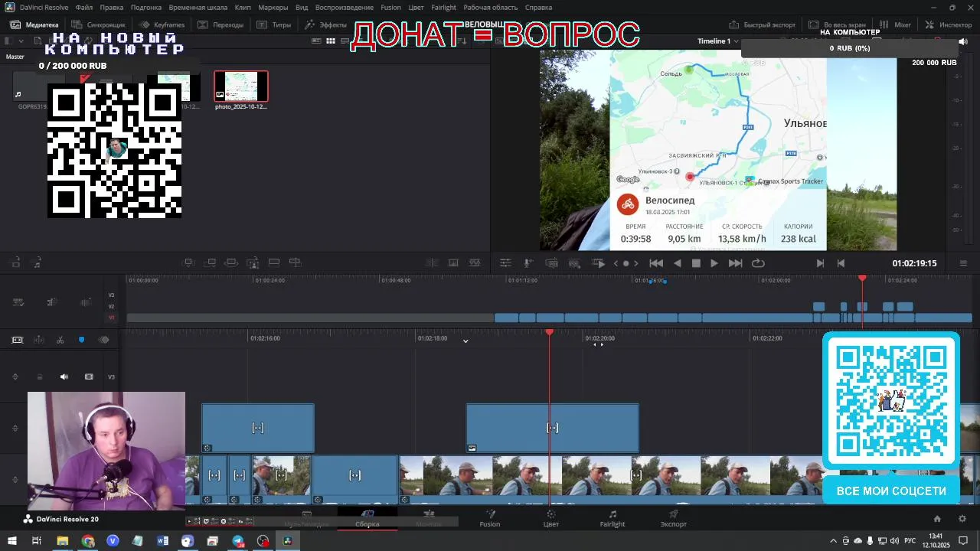This screenshot has height=551, width=980.
Task: Toggle loop playback
Action: [758, 263]
